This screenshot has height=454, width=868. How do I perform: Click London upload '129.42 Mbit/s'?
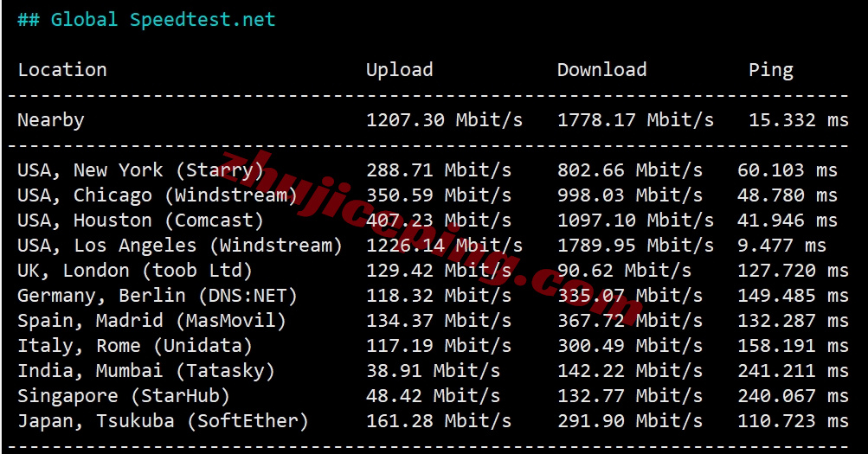(x=439, y=271)
